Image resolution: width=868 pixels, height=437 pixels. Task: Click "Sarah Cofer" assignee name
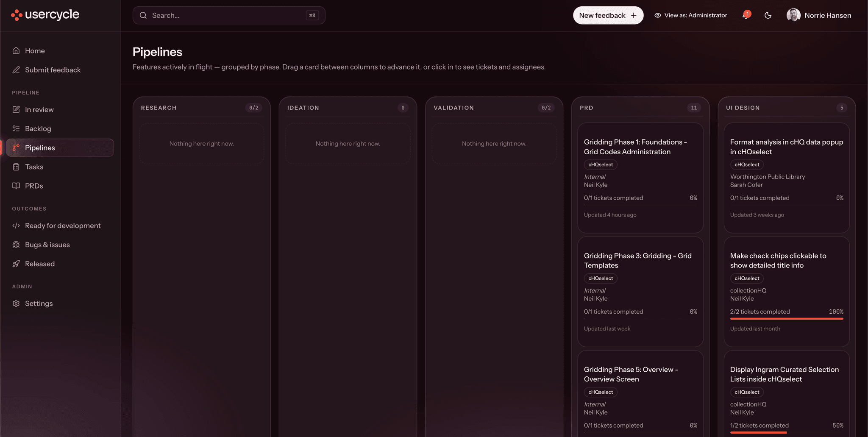point(746,185)
